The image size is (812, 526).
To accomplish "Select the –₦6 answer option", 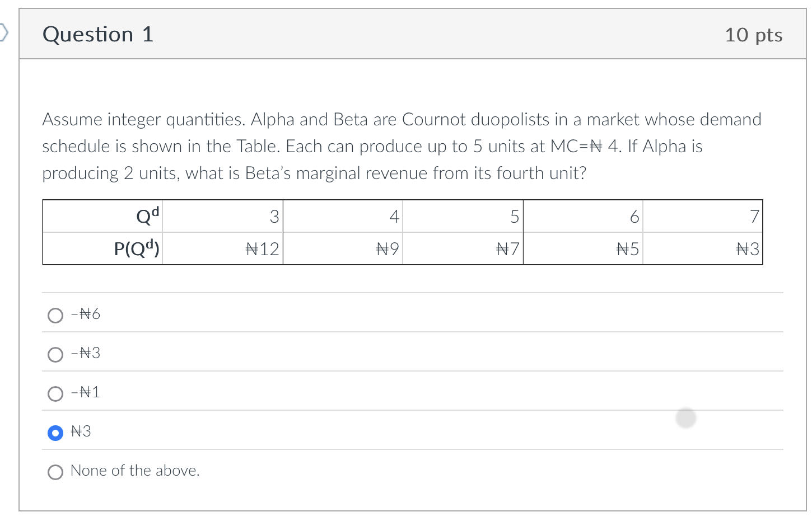I will coord(55,315).
